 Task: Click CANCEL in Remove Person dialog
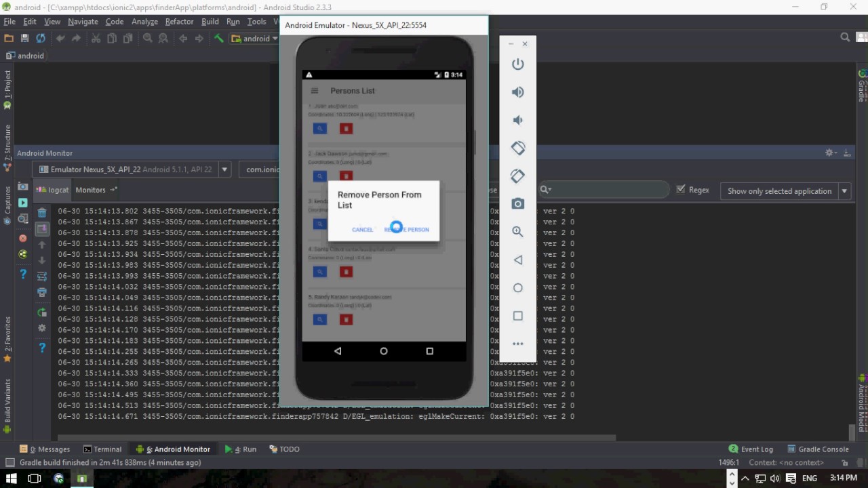pyautogui.click(x=363, y=230)
